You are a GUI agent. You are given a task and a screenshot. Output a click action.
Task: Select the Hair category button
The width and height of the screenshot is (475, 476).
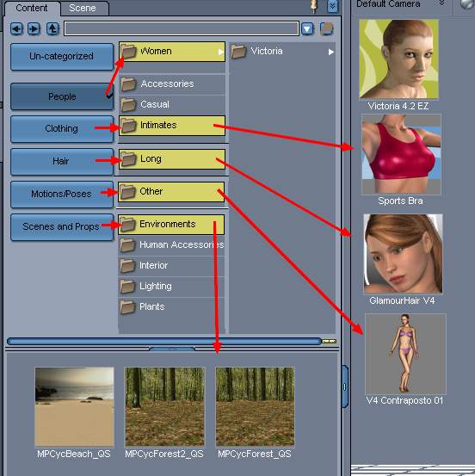click(62, 161)
